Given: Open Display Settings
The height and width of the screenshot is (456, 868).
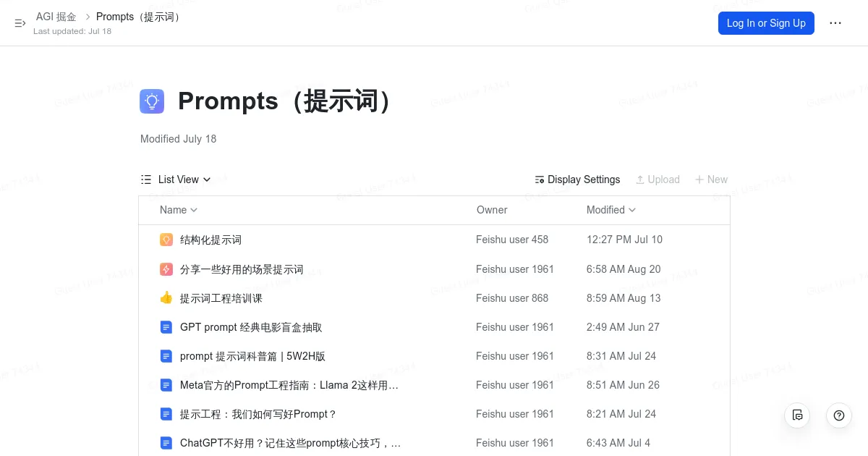Looking at the screenshot, I should click(577, 180).
